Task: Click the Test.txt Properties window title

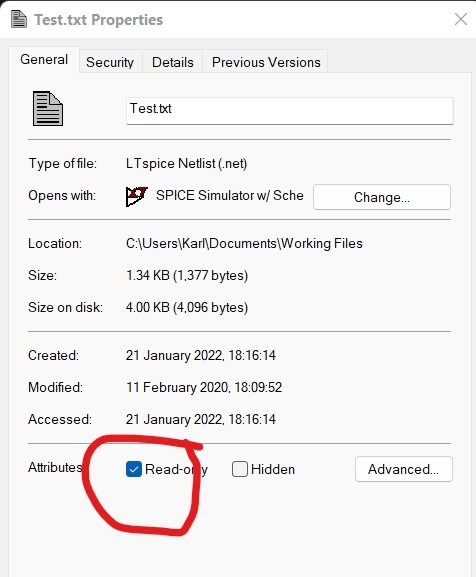Action: tap(99, 20)
